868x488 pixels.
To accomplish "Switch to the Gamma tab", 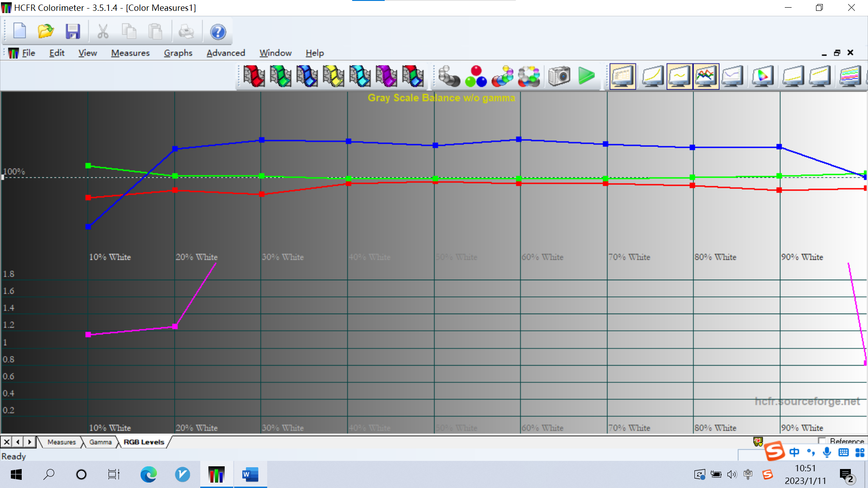I will 100,442.
